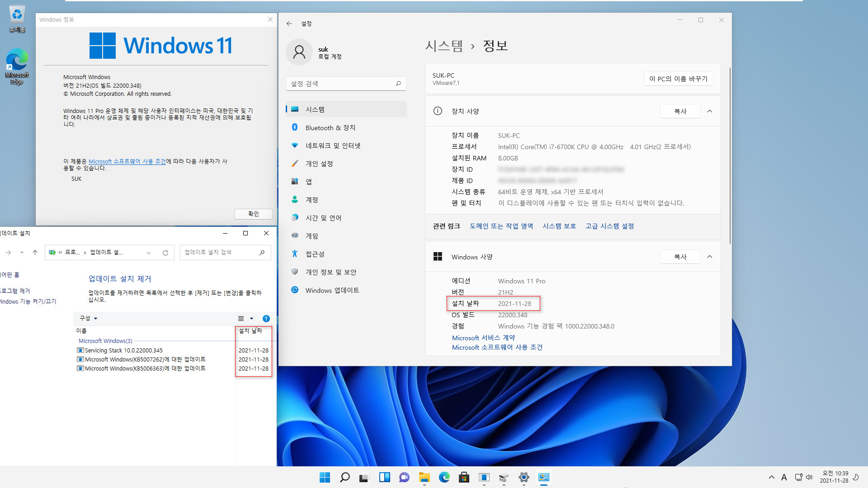868x488 pixels.
Task: Open 앱 settings category
Action: tap(346, 182)
